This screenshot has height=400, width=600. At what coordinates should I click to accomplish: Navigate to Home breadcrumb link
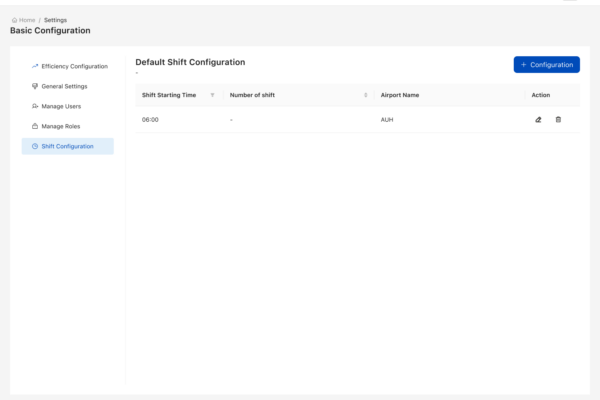[x=27, y=20]
